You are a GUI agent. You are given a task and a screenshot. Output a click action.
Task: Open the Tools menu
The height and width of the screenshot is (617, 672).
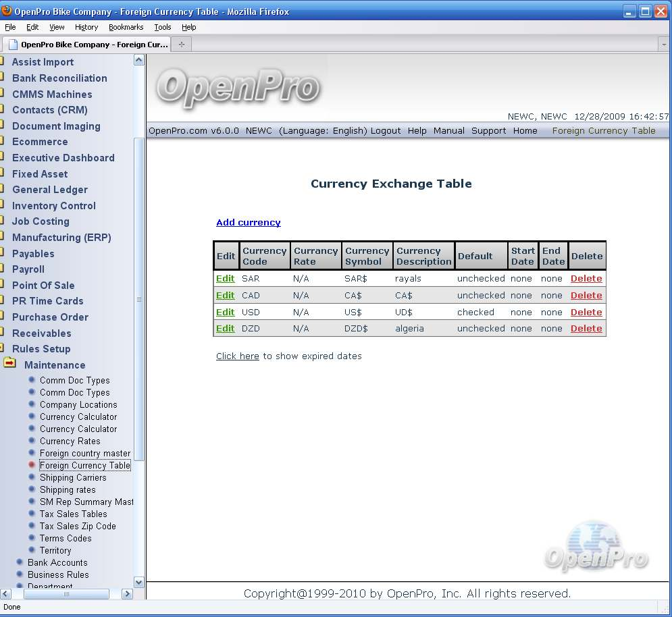pos(162,27)
